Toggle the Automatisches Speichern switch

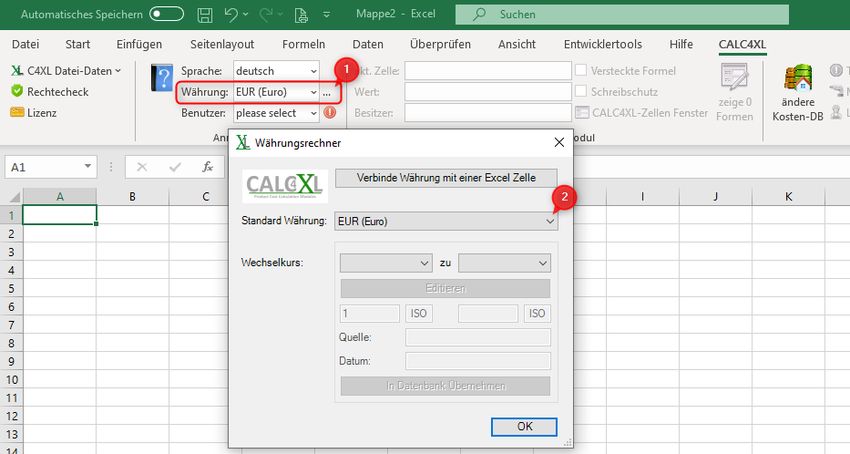[x=166, y=14]
